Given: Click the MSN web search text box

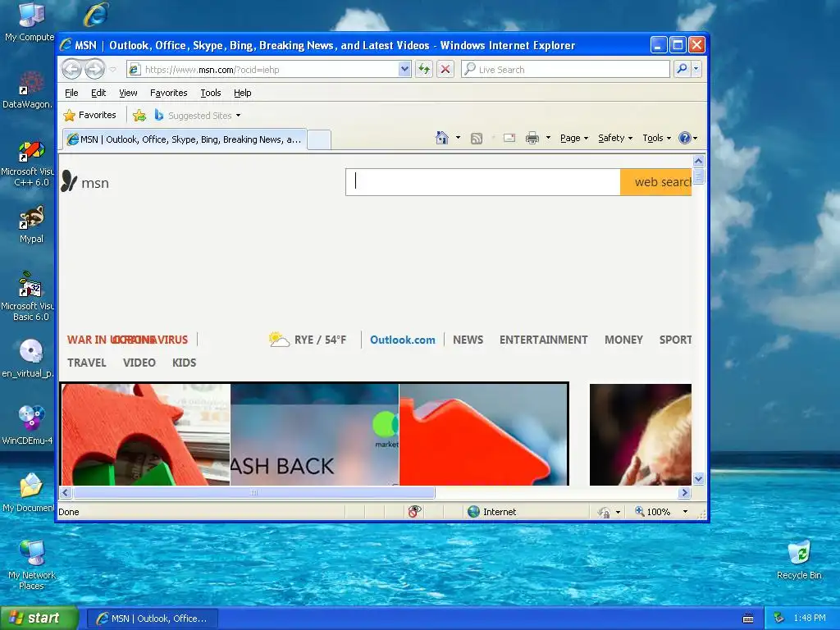Looking at the screenshot, I should tap(482, 182).
